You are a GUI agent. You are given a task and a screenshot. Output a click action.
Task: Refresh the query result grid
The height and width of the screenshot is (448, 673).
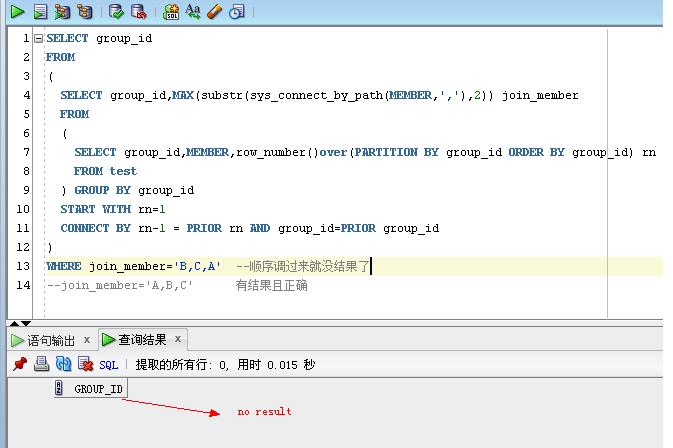[64, 364]
